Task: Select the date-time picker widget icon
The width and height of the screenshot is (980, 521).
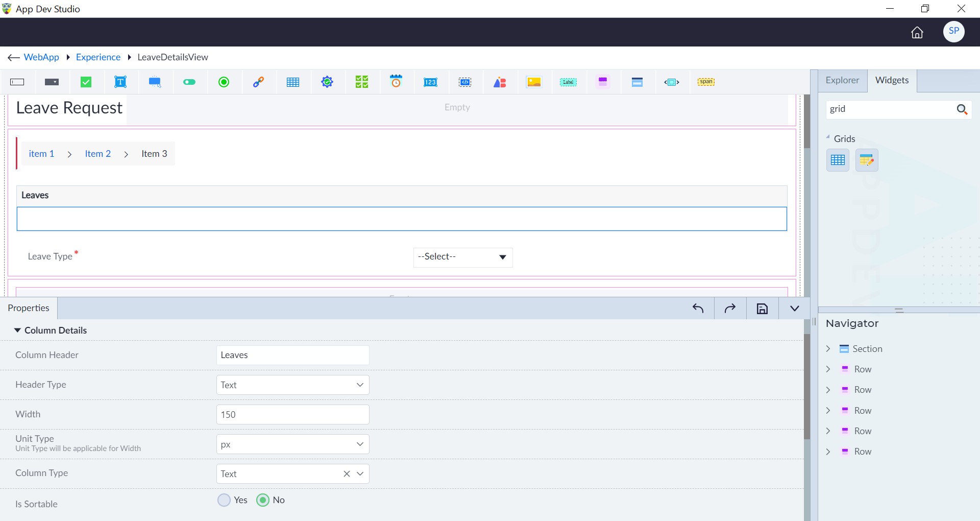Action: pos(396,82)
